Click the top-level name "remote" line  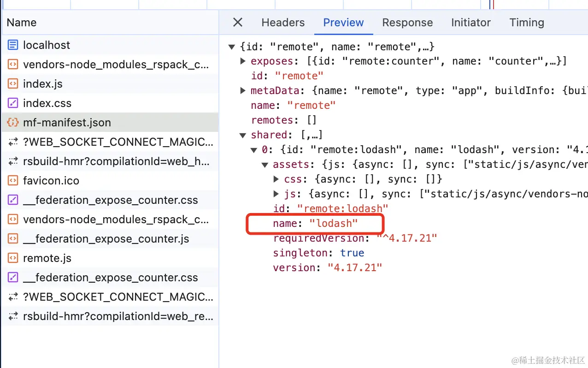coord(293,105)
